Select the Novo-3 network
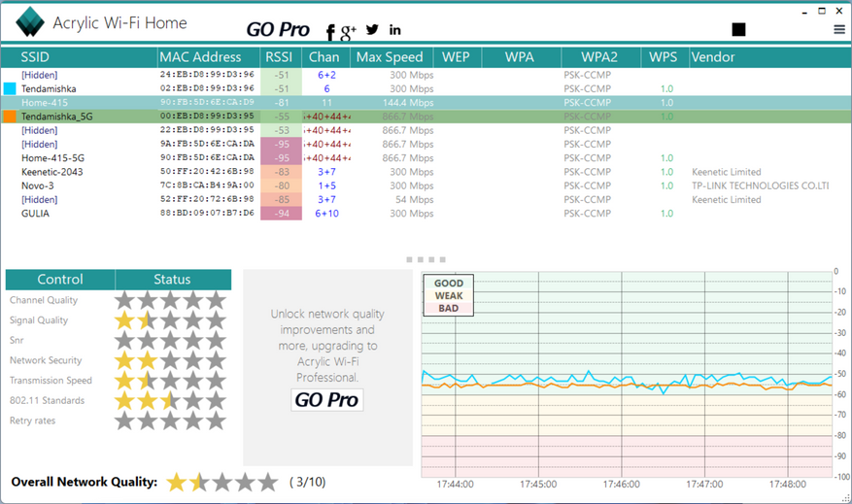 38,185
